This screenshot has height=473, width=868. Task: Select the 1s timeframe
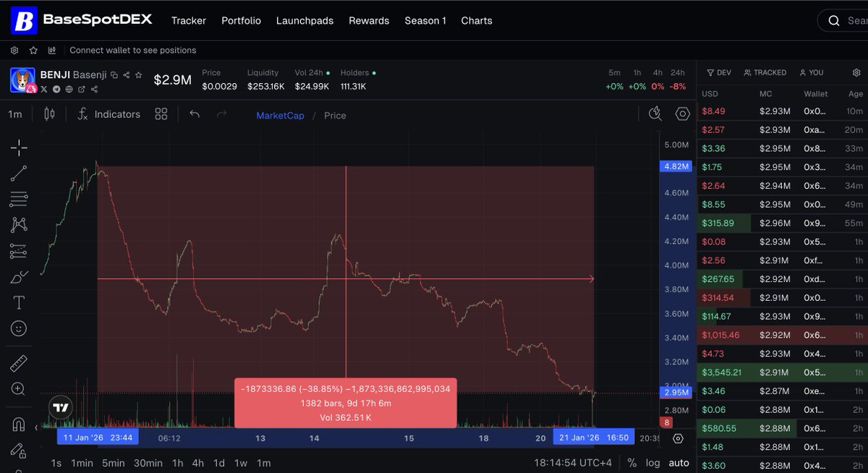coord(56,463)
